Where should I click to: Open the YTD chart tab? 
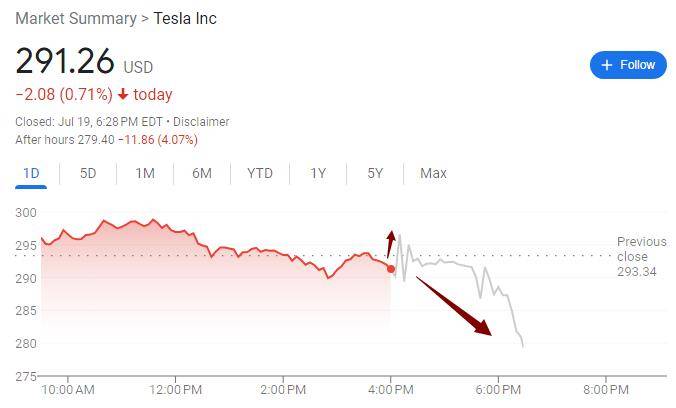[260, 174]
